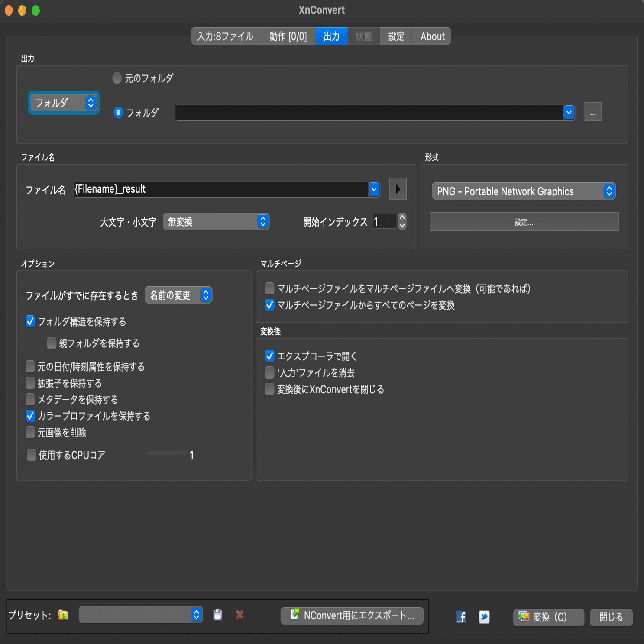Decrease 開始インデックス with down arrow

[402, 226]
